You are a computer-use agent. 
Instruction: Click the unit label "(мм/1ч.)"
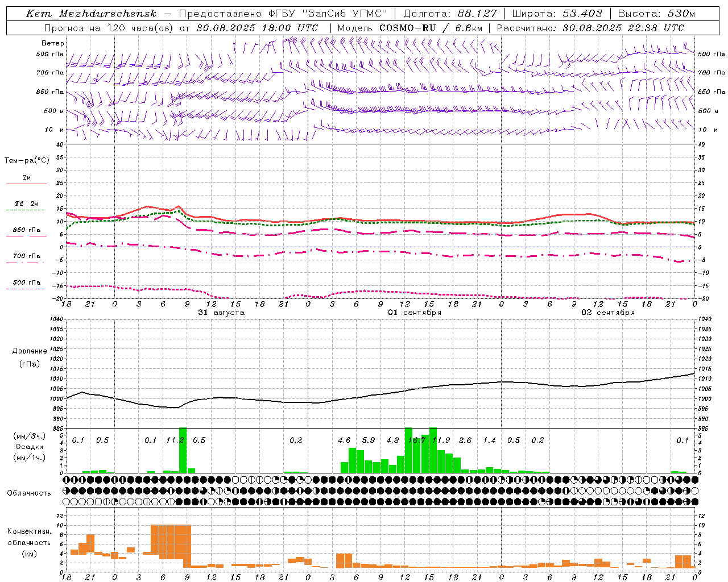(x=29, y=458)
